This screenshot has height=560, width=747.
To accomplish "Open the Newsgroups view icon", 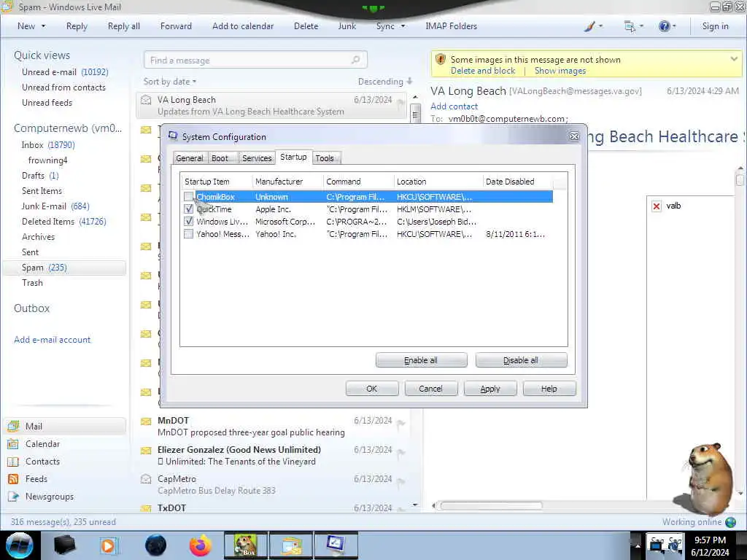I will 13,497.
